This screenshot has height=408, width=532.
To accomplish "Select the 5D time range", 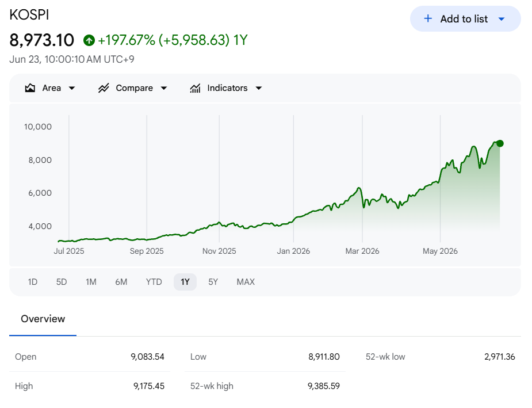I will (62, 282).
